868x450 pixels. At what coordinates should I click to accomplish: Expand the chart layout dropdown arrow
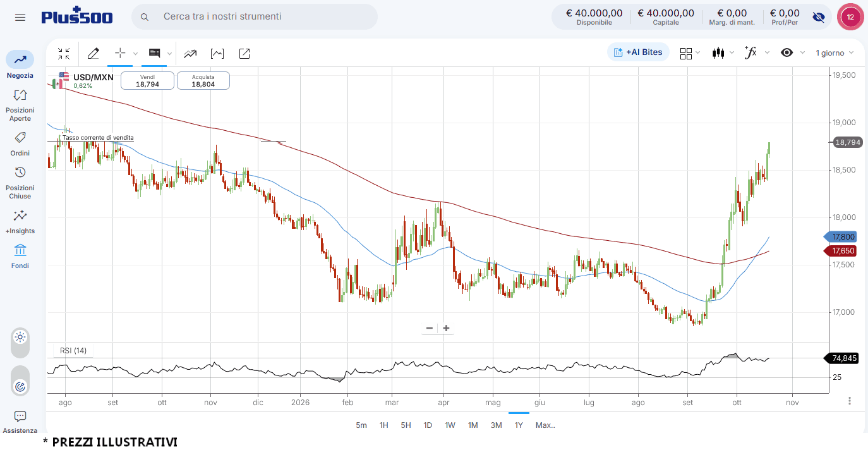pos(698,53)
